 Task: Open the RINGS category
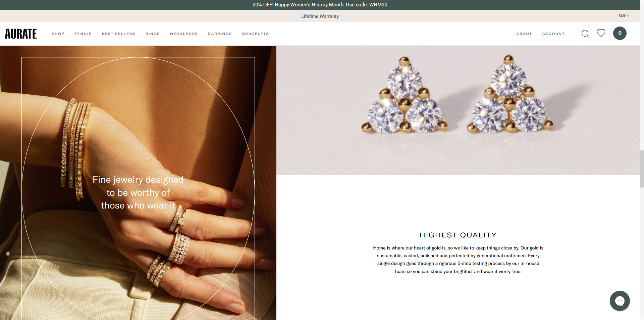[153, 34]
